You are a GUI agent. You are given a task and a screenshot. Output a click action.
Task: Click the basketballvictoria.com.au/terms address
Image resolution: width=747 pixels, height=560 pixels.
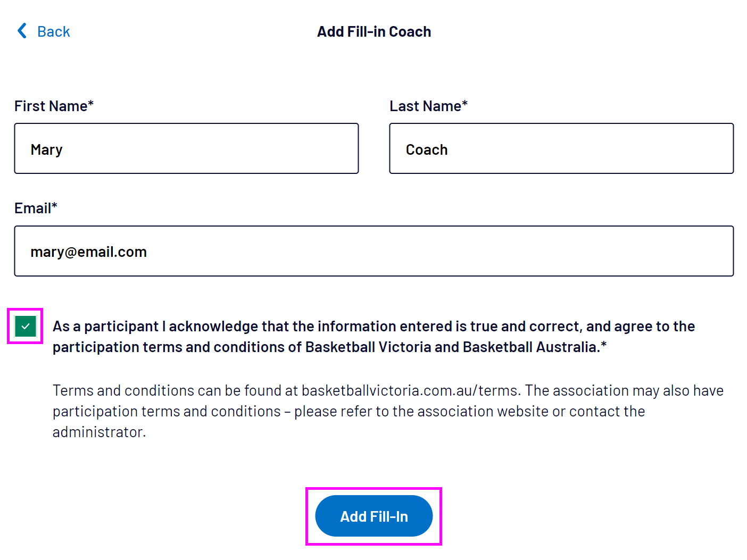(410, 391)
